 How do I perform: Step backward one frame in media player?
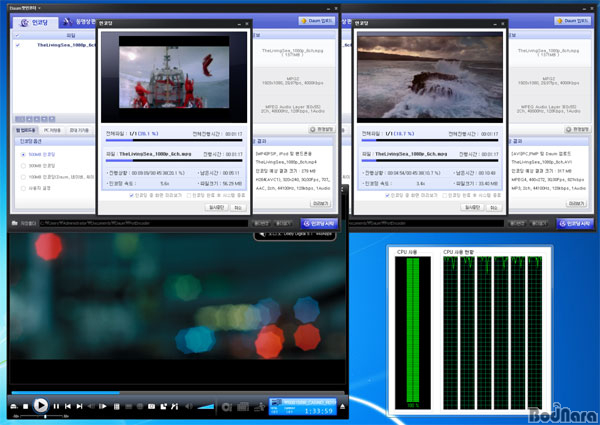click(91, 406)
